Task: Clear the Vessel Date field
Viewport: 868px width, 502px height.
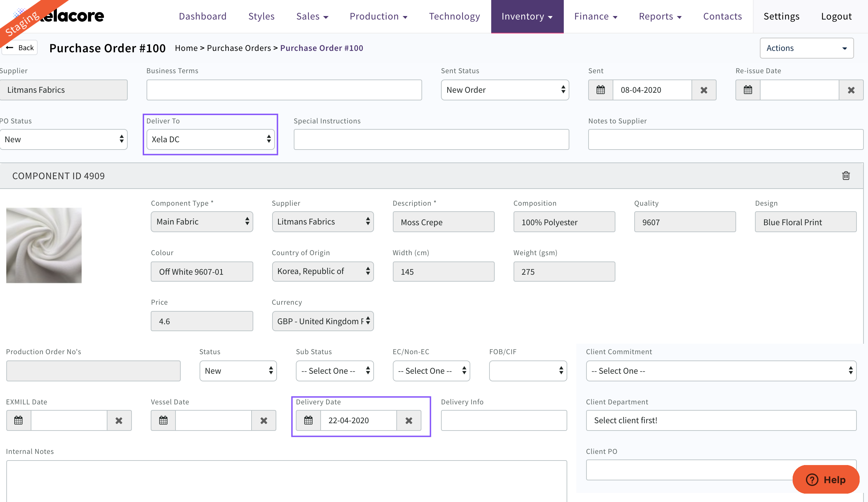Action: click(264, 420)
